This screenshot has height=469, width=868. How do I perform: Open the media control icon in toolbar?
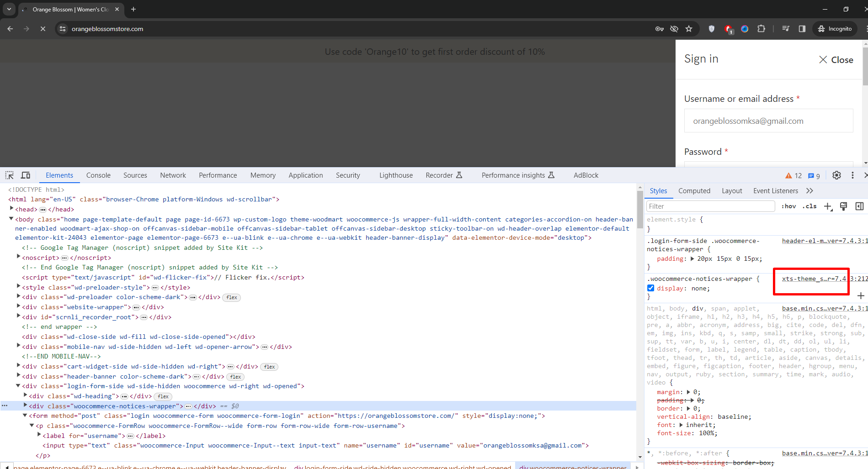(786, 29)
